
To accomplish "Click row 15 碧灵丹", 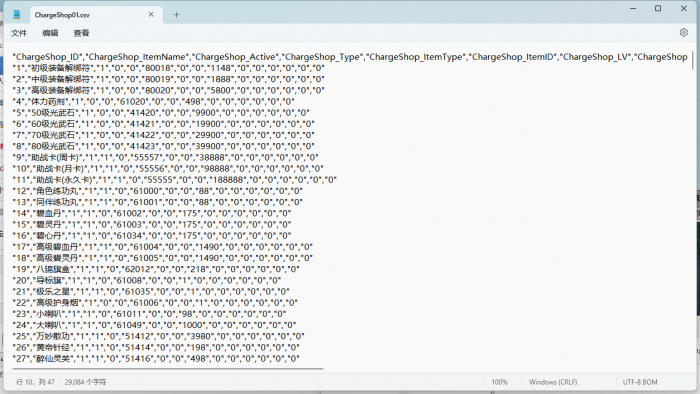I will tap(152, 224).
